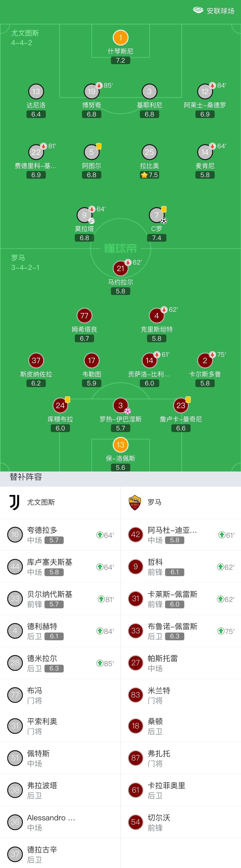Open 莫拉塔 number 9 player circle

[84, 215]
